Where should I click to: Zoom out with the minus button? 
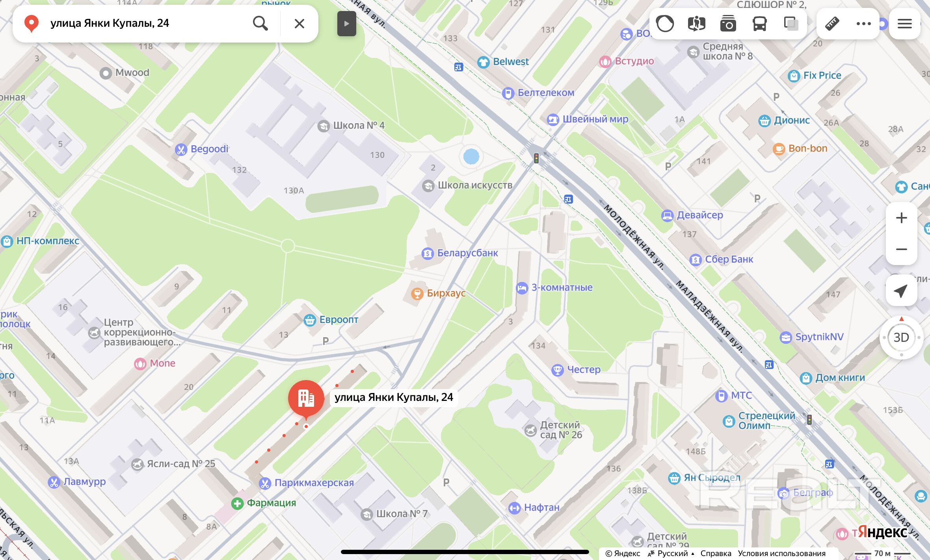pyautogui.click(x=902, y=249)
